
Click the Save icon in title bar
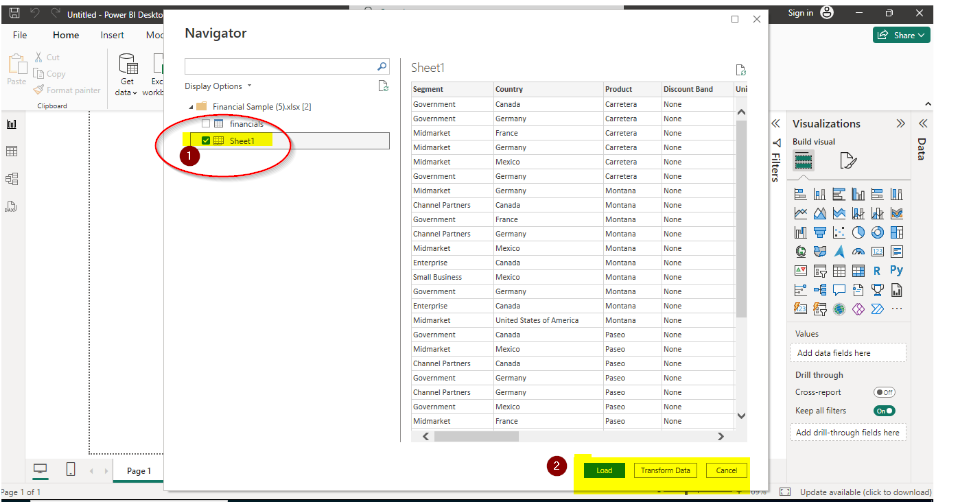15,13
